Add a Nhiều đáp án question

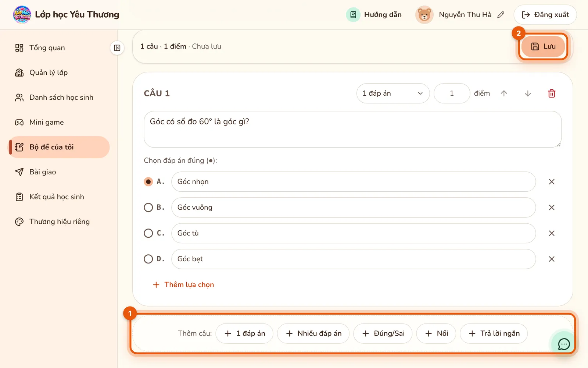coord(313,333)
